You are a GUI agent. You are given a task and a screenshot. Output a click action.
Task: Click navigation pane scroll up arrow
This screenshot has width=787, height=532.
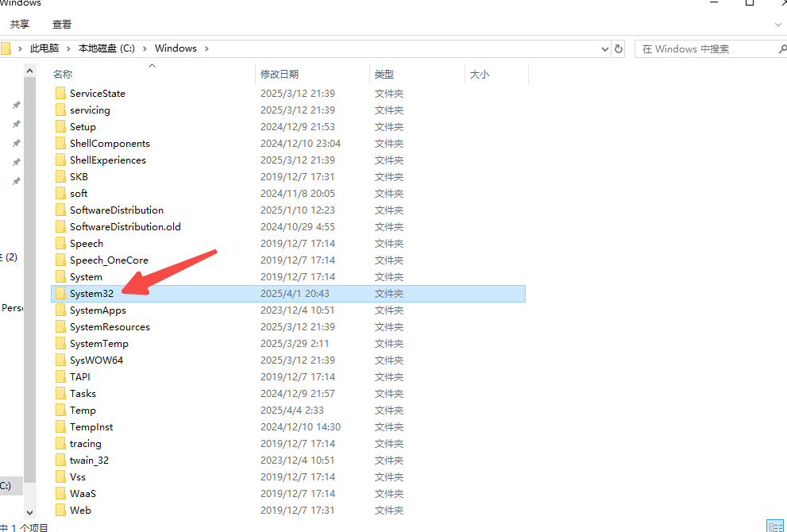29,71
